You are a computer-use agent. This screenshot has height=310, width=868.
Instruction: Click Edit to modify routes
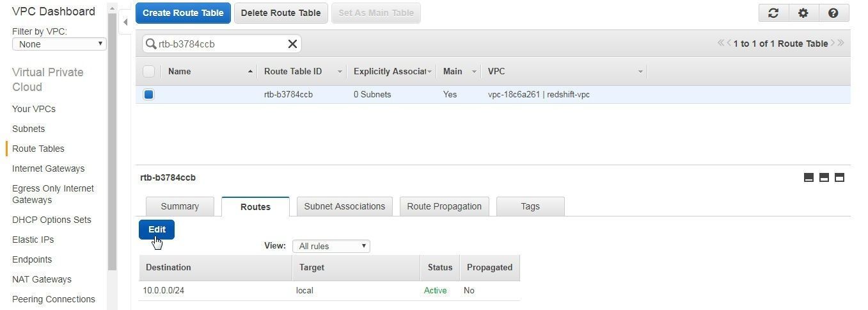pos(157,229)
